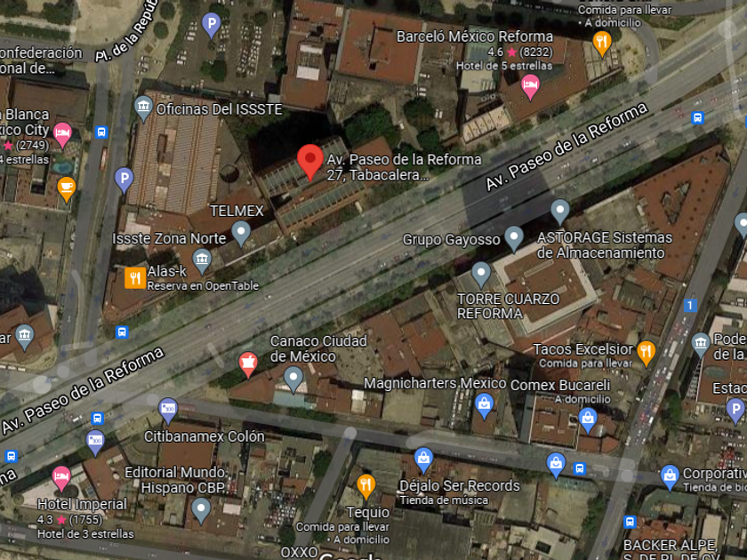The width and height of the screenshot is (747, 560).
Task: Open the TORRE CUARZO REFORMA marker
Action: 481,275
